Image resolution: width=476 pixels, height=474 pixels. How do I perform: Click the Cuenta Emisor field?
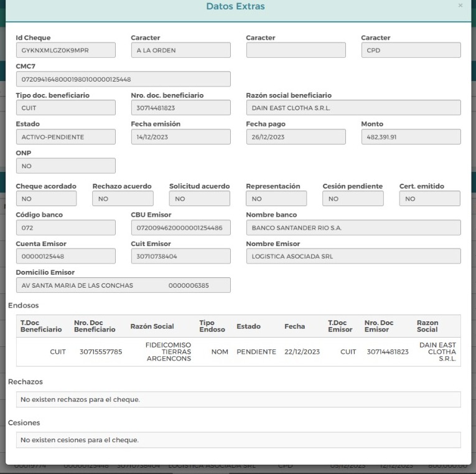[65, 256]
